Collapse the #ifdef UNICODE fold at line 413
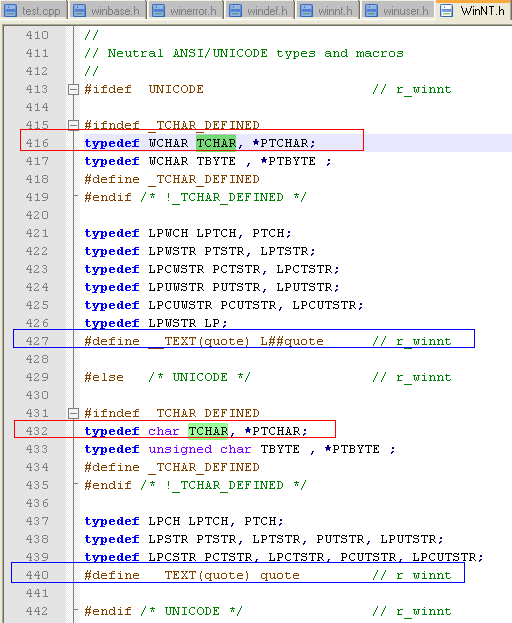Viewport: 512px width, 623px height. click(73, 89)
